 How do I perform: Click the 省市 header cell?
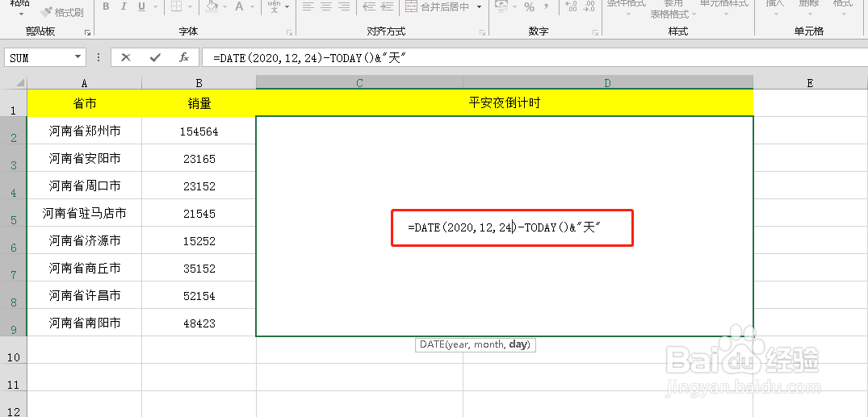tap(84, 103)
